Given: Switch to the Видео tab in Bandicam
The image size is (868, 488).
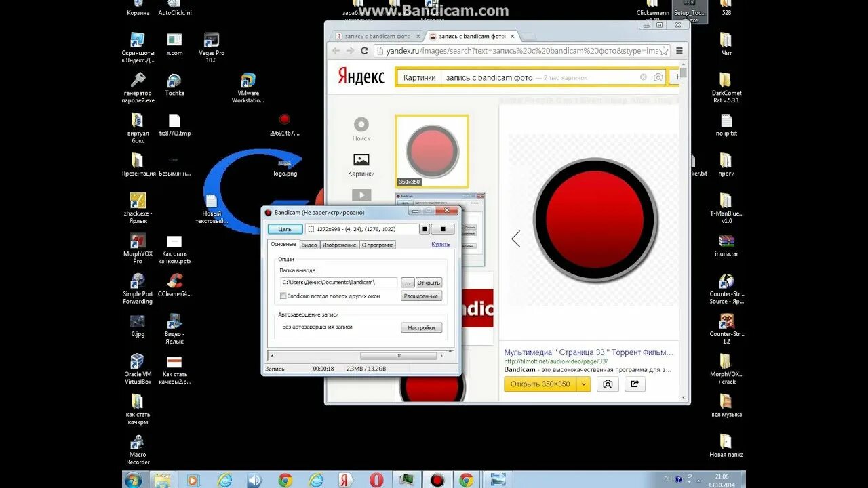Looking at the screenshot, I should [x=309, y=245].
